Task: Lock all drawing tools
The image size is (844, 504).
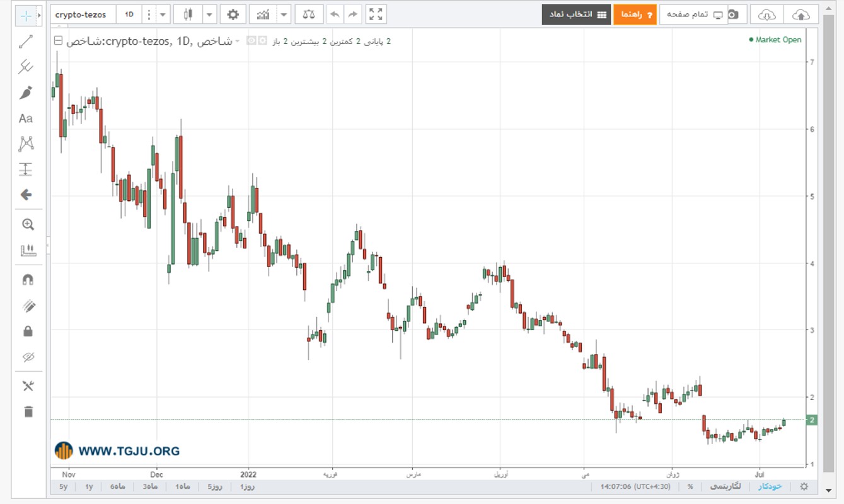Action: coord(28,331)
